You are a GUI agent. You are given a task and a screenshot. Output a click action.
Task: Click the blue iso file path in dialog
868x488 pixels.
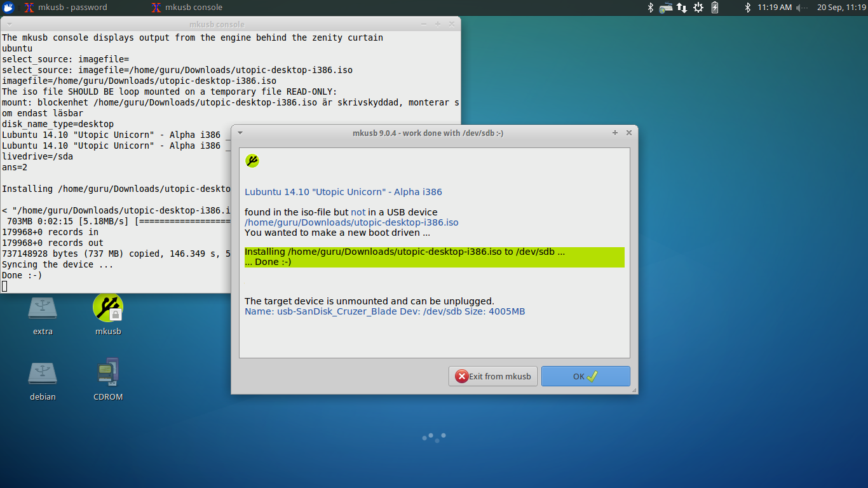pos(351,222)
